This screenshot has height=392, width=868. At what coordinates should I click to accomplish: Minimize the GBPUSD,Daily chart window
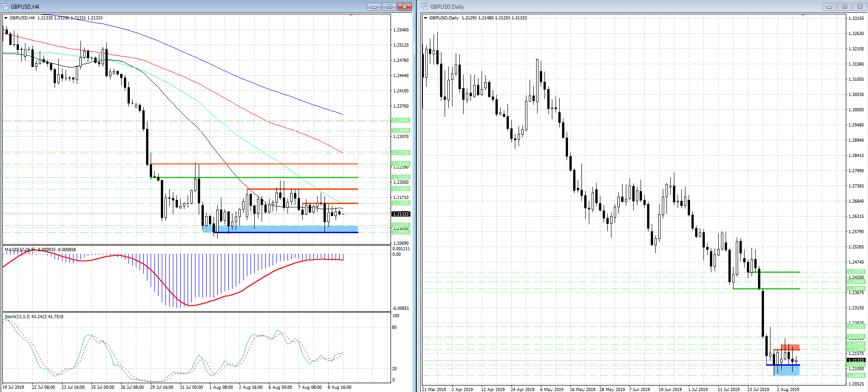pos(829,6)
